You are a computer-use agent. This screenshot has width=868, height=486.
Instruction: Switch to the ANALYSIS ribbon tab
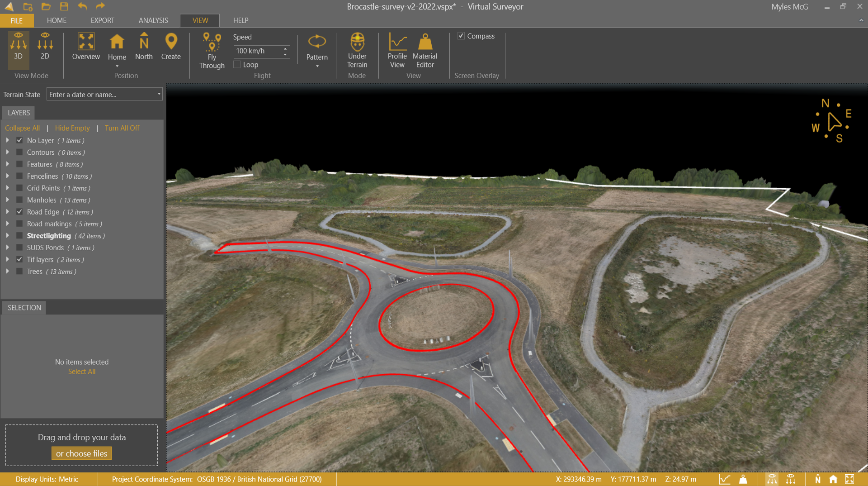tap(153, 20)
